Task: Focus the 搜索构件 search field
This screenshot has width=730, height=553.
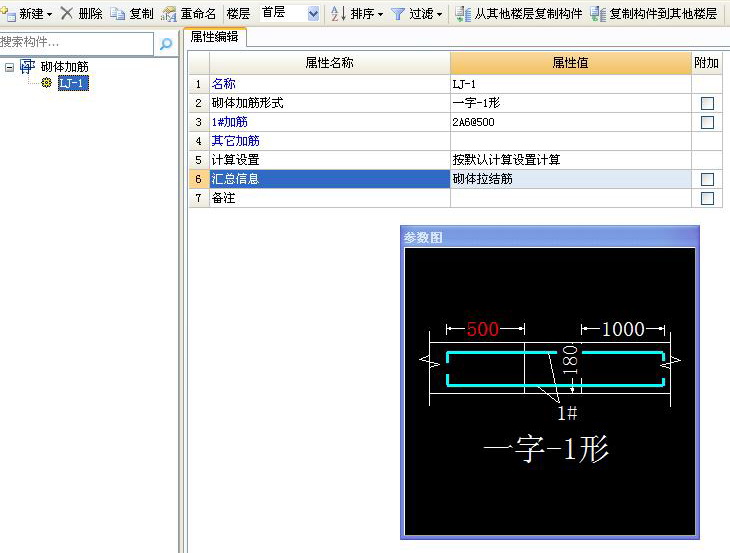Action: [76, 43]
